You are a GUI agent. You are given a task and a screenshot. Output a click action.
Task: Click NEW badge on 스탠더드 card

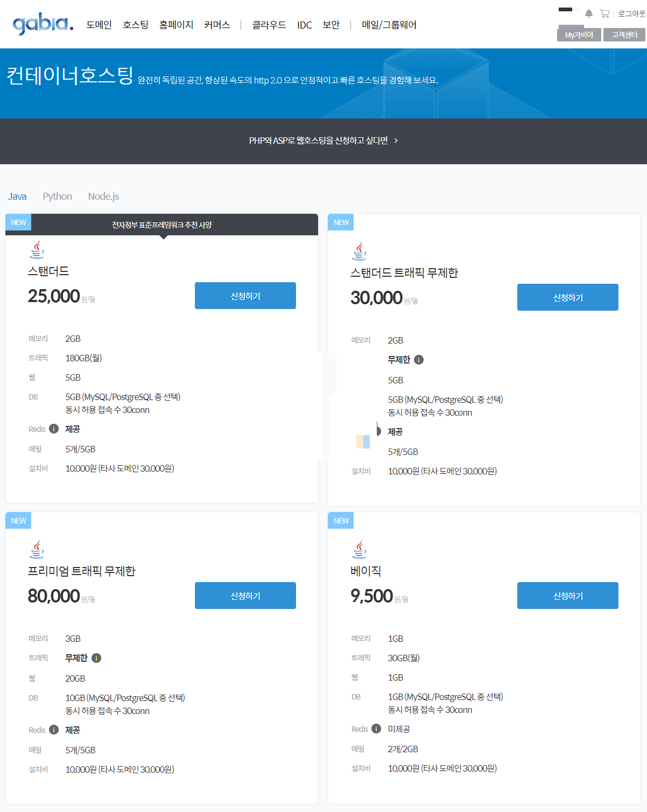point(18,222)
